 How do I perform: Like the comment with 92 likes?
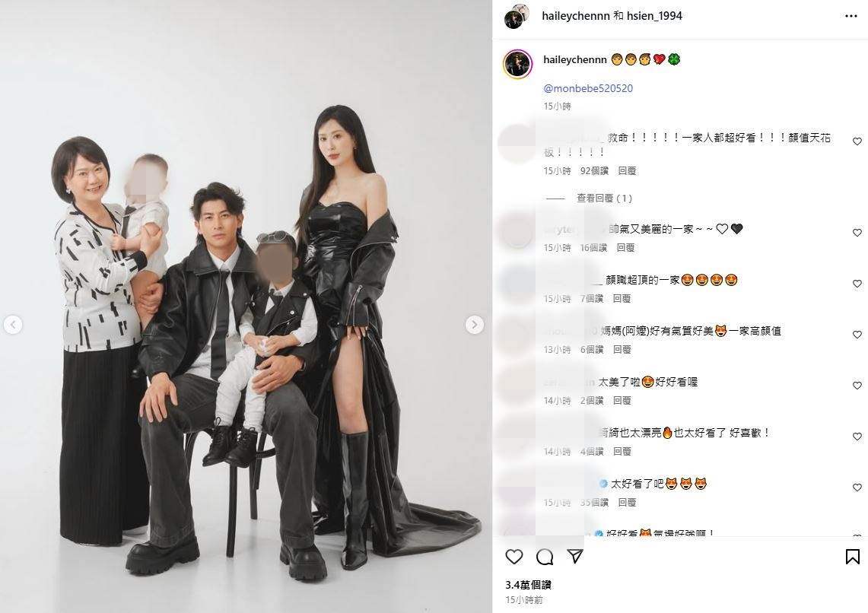pyautogui.click(x=857, y=141)
